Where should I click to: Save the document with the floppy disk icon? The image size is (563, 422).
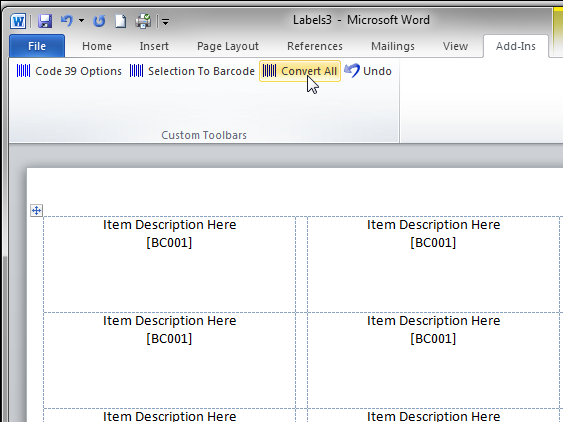45,21
